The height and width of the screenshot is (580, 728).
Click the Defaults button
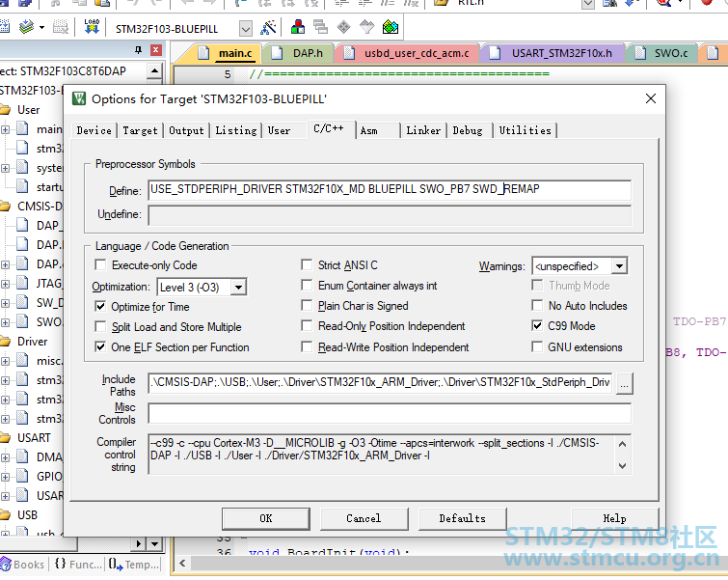pyautogui.click(x=463, y=518)
